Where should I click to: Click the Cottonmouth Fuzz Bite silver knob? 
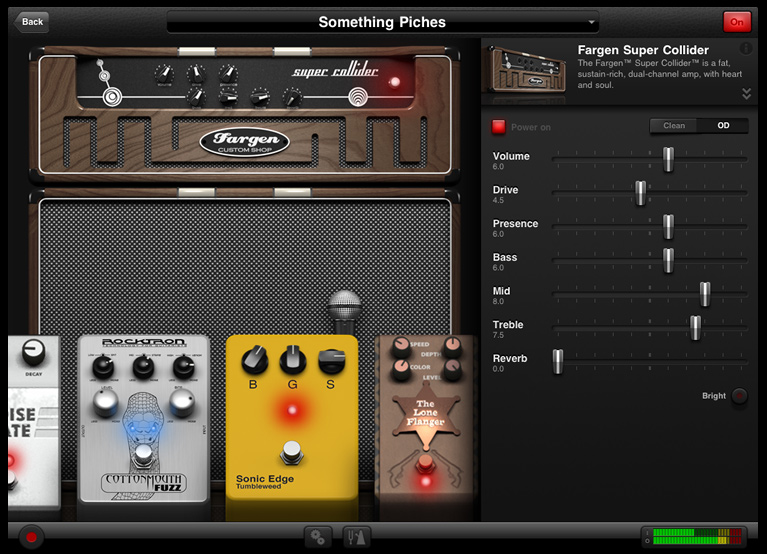coord(182,402)
